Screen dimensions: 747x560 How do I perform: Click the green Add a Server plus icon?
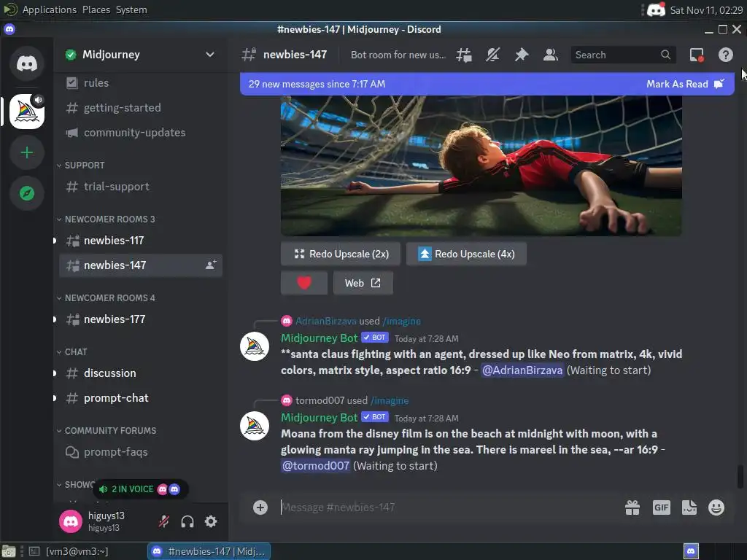point(27,152)
